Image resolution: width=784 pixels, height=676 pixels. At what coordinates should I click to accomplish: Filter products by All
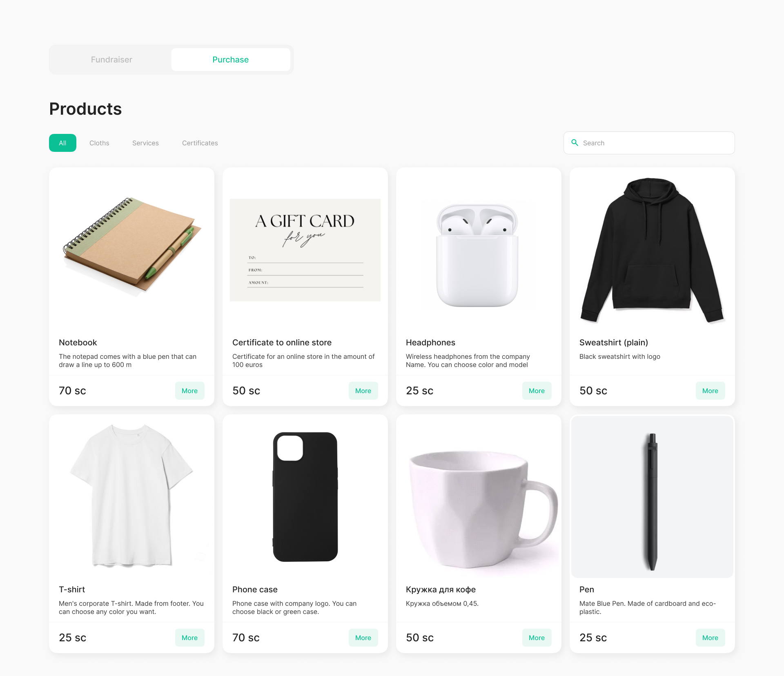point(62,143)
